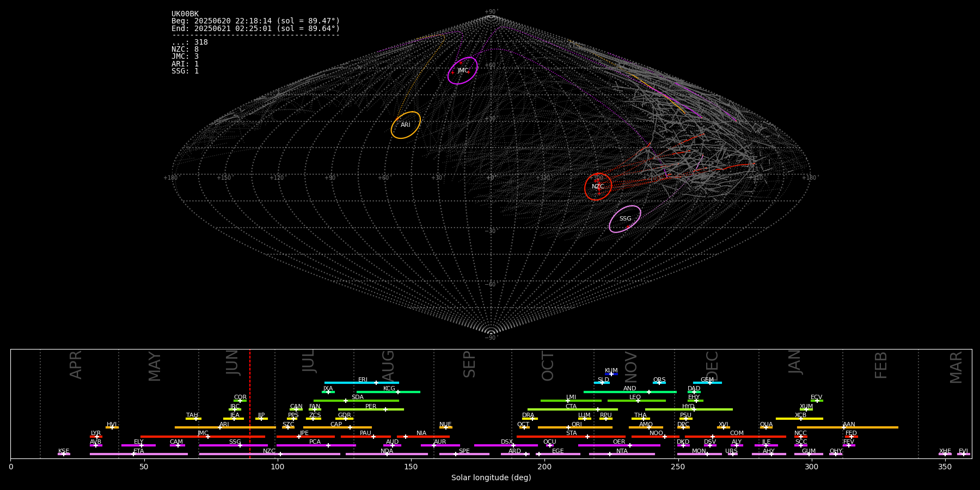Screen dimensions: 980x490
Task: Click the '350' tick on solar longitude axis
Action: click(945, 467)
